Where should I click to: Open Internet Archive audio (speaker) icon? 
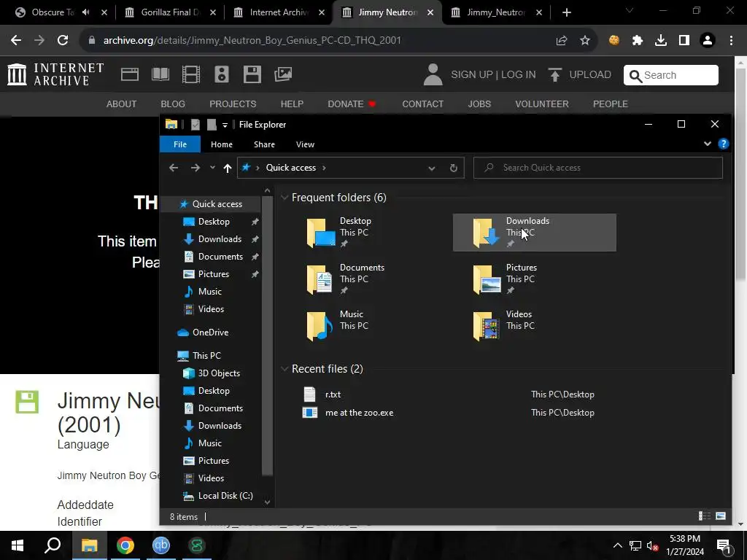click(x=222, y=74)
